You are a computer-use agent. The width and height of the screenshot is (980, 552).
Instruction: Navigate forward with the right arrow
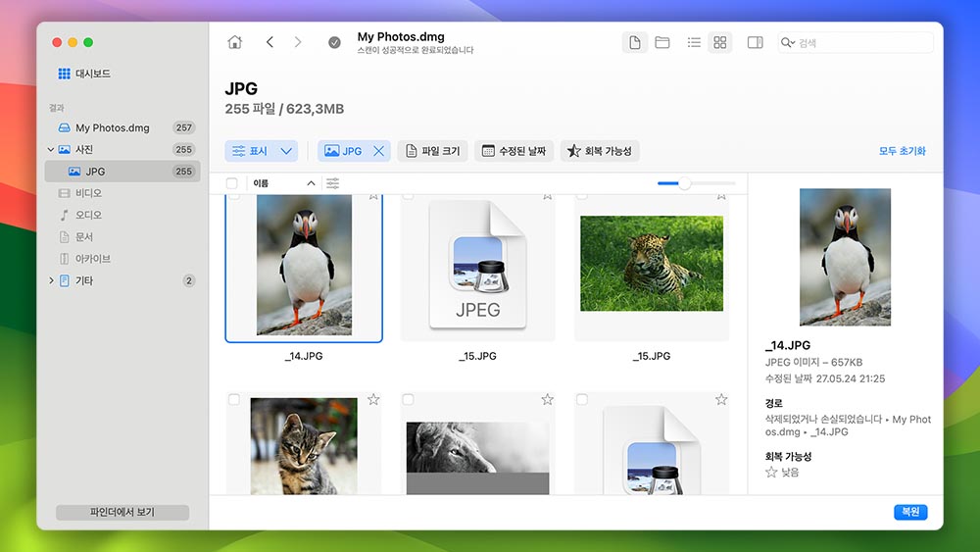click(298, 42)
